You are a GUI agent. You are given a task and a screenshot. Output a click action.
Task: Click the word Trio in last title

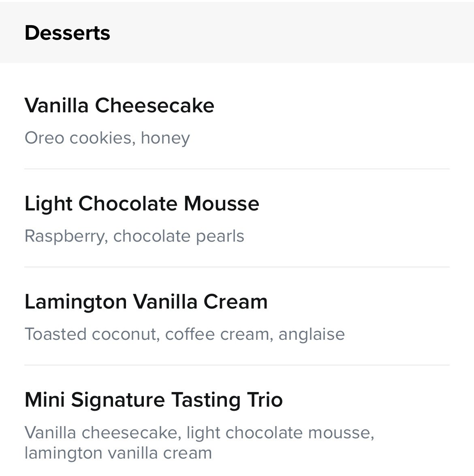(x=265, y=400)
